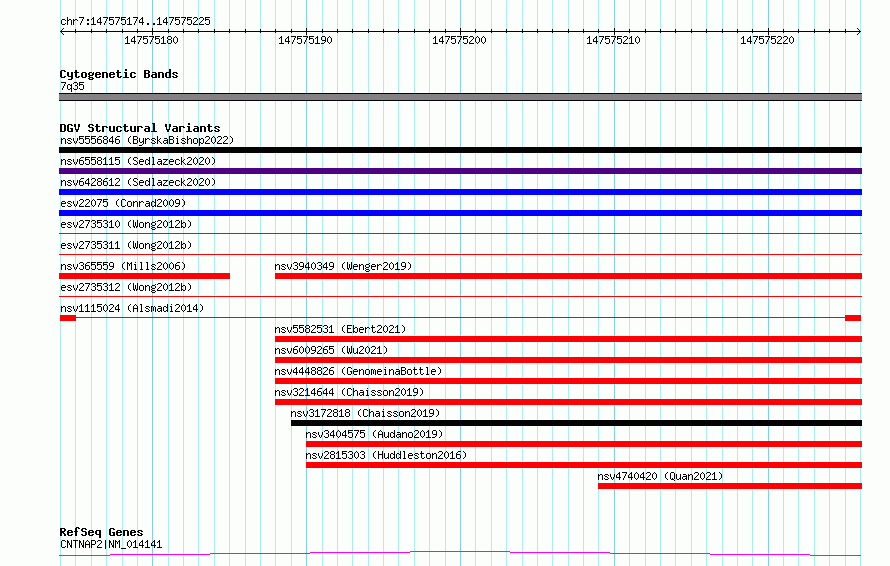Click the short red bar below the nsv365559 label
The width and height of the screenshot is (890, 566).
tap(145, 276)
